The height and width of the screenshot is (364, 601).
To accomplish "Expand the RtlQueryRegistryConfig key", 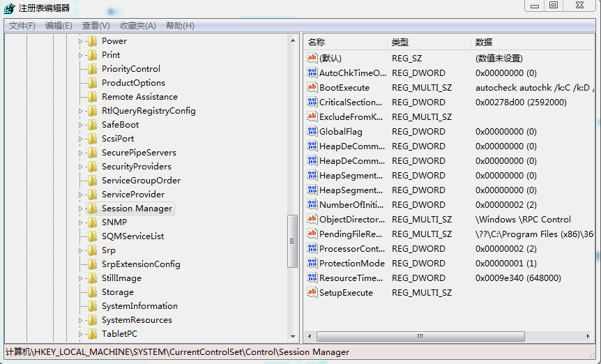I will coord(80,111).
